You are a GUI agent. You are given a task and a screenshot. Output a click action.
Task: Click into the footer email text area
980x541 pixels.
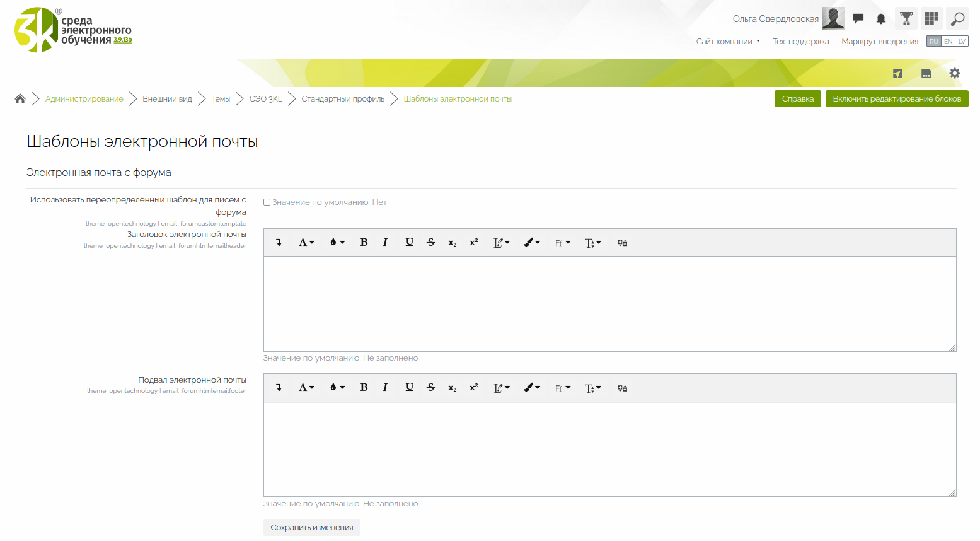coord(609,449)
